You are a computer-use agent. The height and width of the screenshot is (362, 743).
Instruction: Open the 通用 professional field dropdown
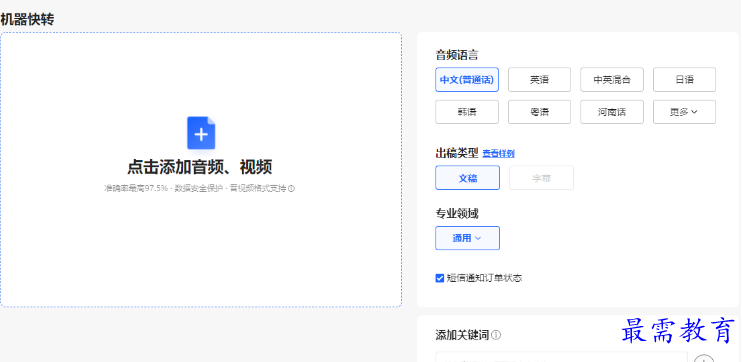pos(467,238)
